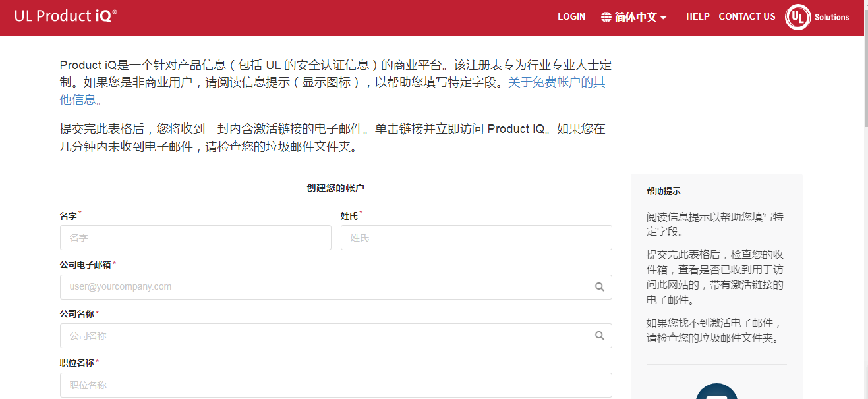
Task: Select HELP in the top navigation
Action: (x=697, y=16)
